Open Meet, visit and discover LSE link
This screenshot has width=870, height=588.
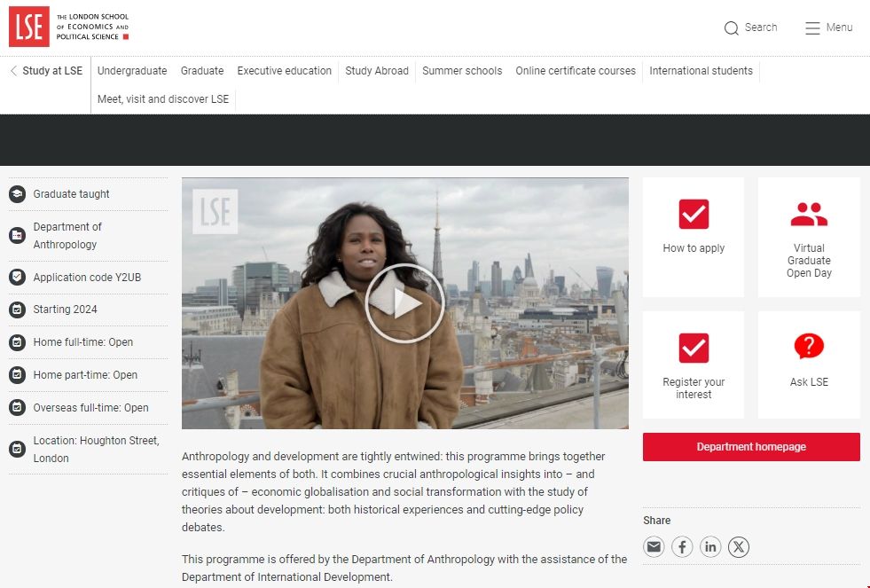point(163,98)
